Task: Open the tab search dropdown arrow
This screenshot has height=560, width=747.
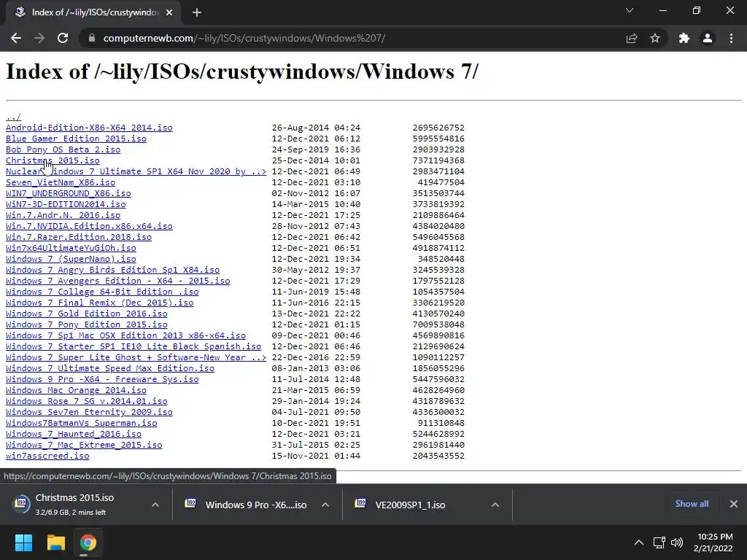Action: tap(630, 10)
